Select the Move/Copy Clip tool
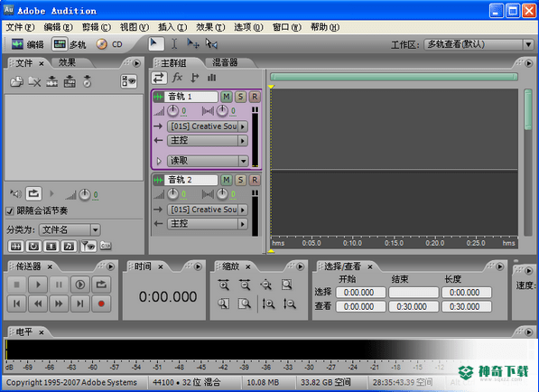The image size is (539, 392). [193, 43]
